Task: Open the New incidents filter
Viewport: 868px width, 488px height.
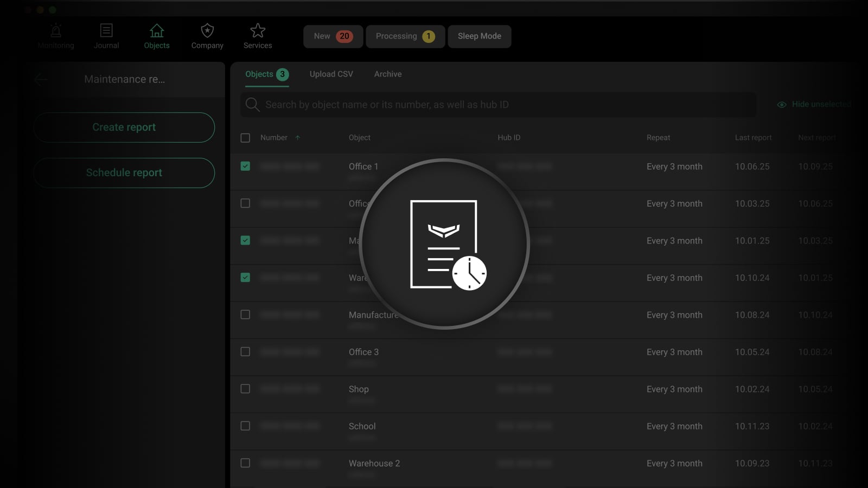Action: [x=333, y=36]
